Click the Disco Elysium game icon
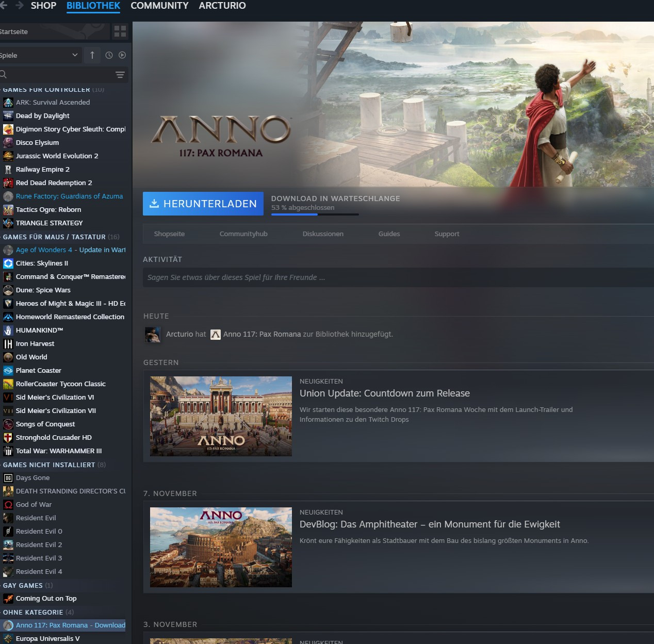The width and height of the screenshot is (654, 644). click(x=8, y=143)
